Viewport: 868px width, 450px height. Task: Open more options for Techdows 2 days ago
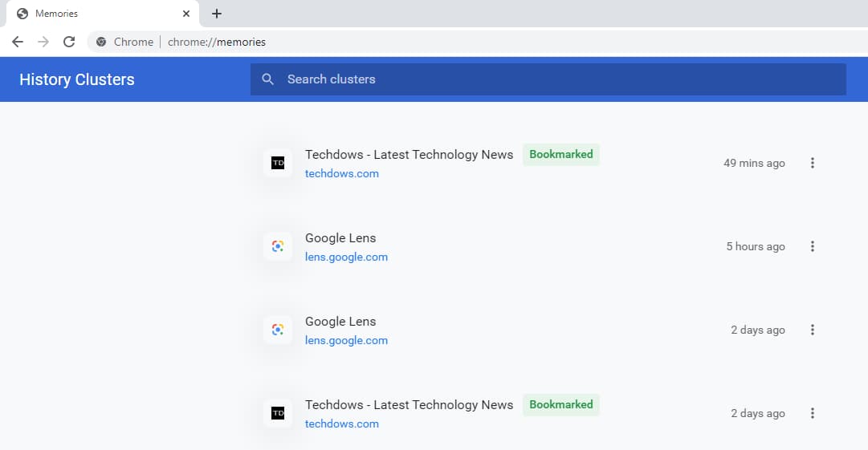[x=812, y=414]
